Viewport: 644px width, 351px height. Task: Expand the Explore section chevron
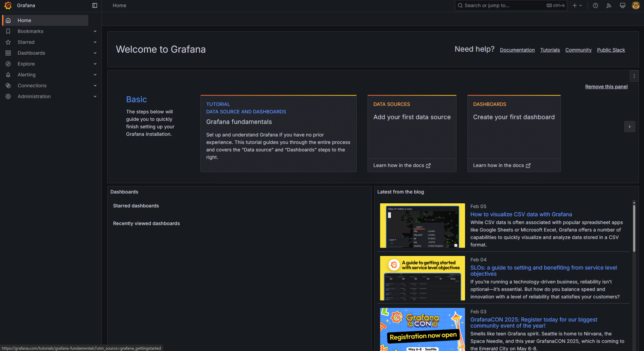[95, 64]
